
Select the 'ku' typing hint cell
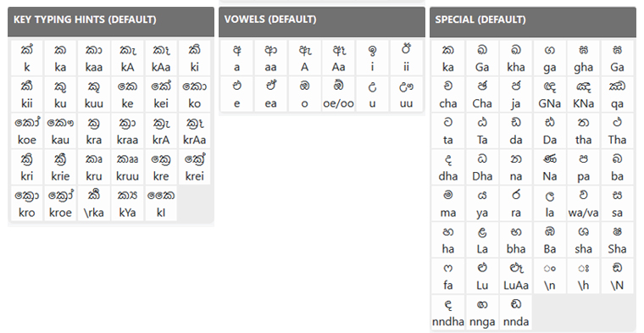60,94
